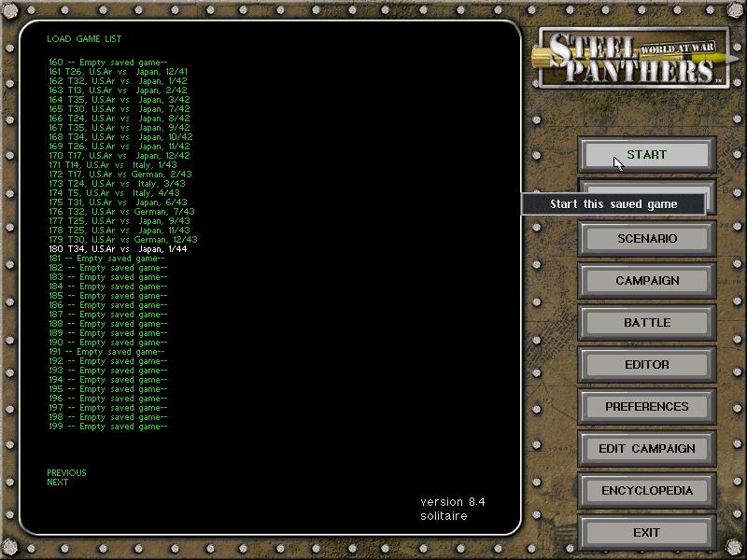The height and width of the screenshot is (560, 747).
Task: Choose empty saved game slot 189
Action: coord(108,333)
